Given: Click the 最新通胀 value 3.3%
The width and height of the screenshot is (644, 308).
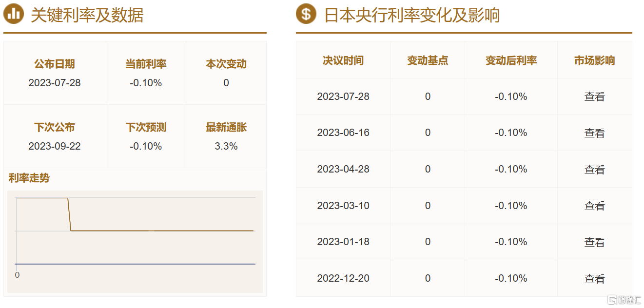Looking at the screenshot, I should pos(226,146).
